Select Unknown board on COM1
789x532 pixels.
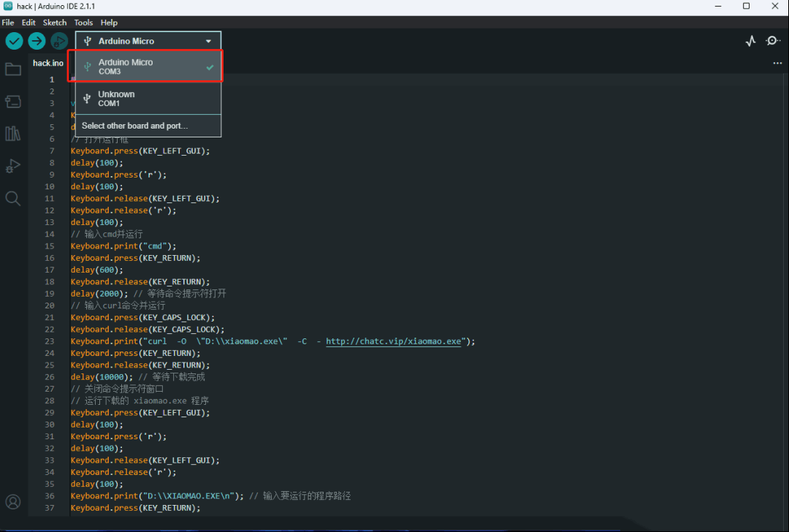[x=148, y=98]
